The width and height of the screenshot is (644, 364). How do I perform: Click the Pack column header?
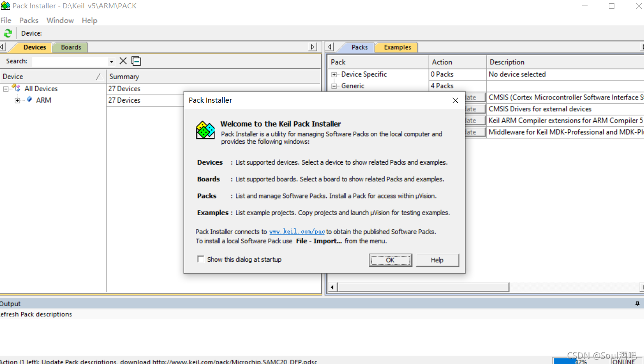point(379,62)
